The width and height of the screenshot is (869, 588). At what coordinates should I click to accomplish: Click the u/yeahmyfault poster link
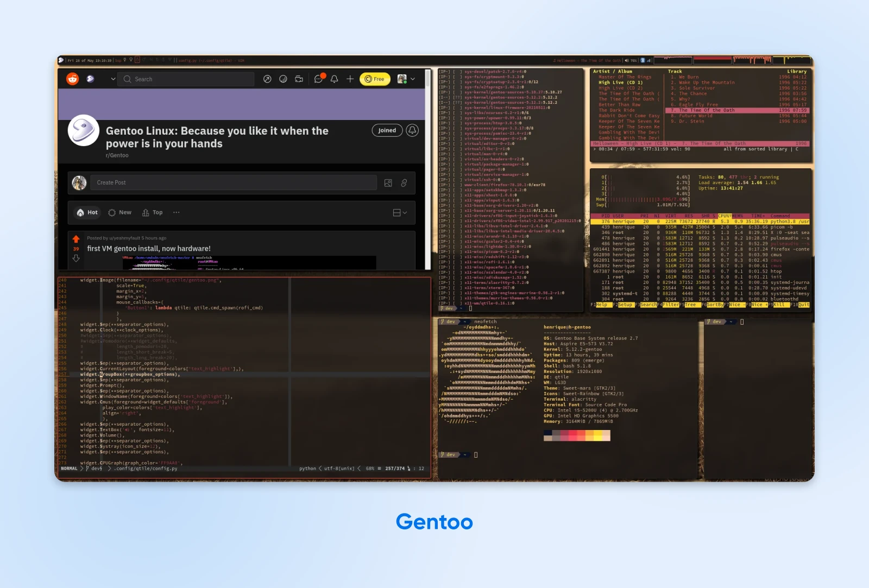point(125,238)
